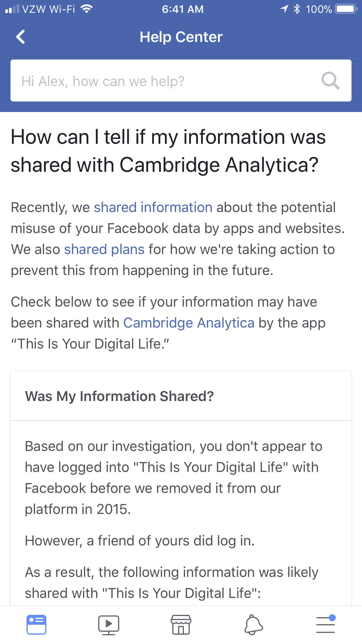The width and height of the screenshot is (362, 644).
Task: Open the Watch video tab icon
Action: (x=108, y=625)
